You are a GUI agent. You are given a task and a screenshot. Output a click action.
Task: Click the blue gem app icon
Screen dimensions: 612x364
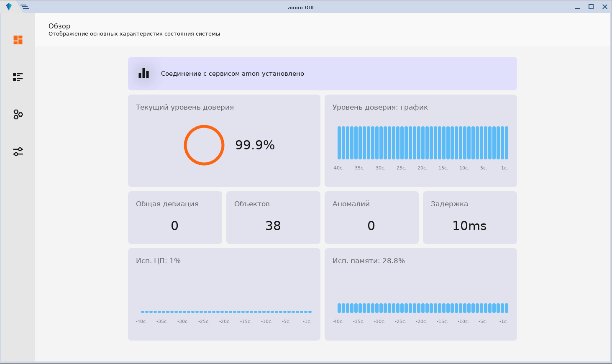pos(9,7)
